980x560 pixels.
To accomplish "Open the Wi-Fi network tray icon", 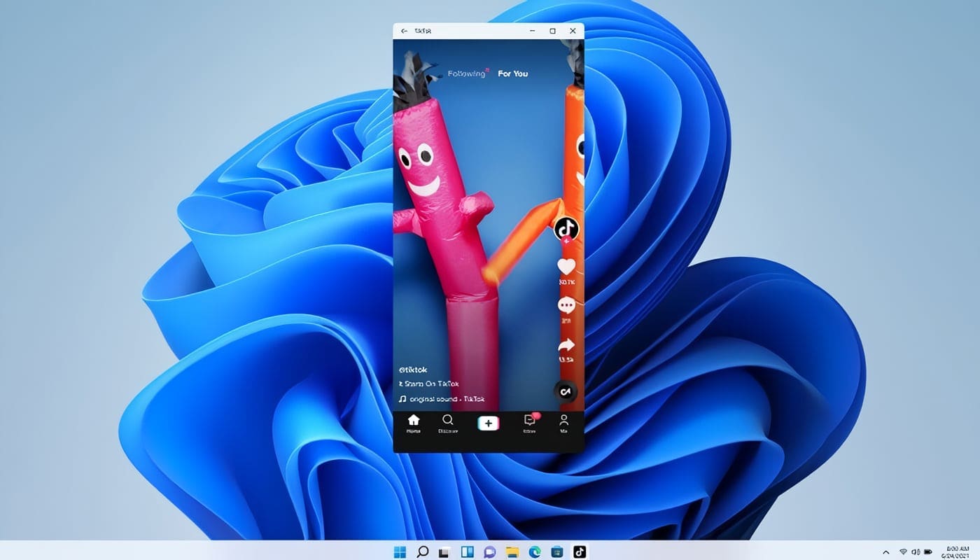I will (903, 552).
